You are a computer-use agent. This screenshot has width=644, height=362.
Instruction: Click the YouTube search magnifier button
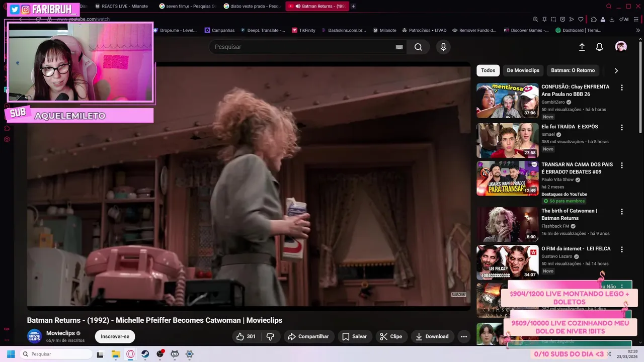tap(418, 47)
